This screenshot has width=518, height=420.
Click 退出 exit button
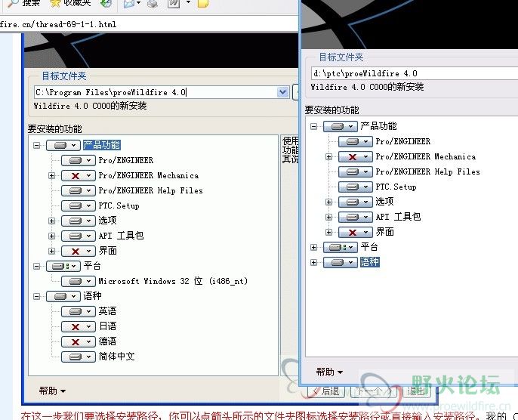(417, 391)
